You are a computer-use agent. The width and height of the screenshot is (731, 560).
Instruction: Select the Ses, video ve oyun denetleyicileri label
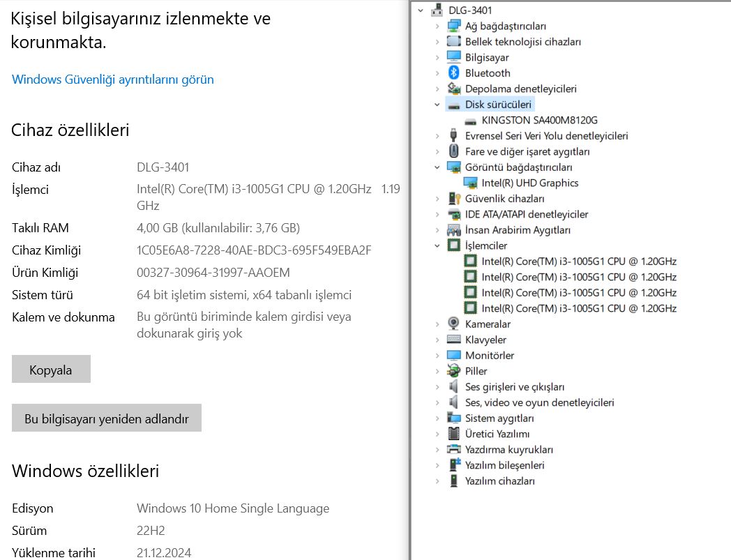coord(539,402)
